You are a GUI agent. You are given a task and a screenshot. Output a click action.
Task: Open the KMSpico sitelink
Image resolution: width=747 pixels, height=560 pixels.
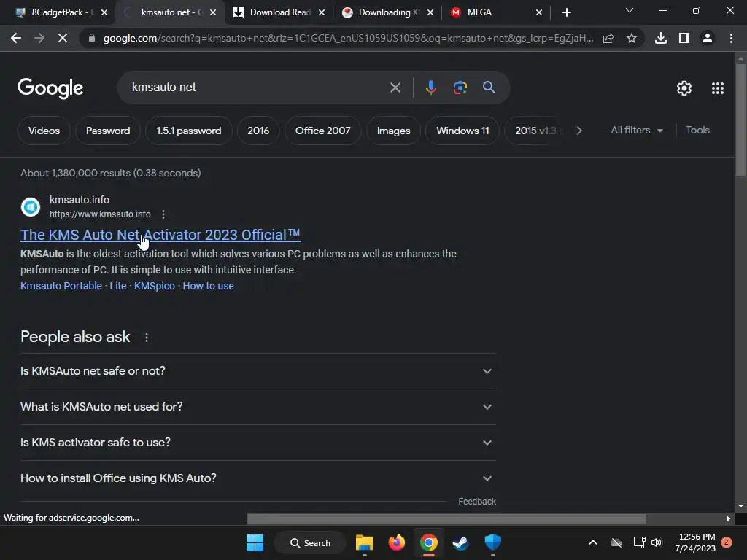[x=155, y=286]
